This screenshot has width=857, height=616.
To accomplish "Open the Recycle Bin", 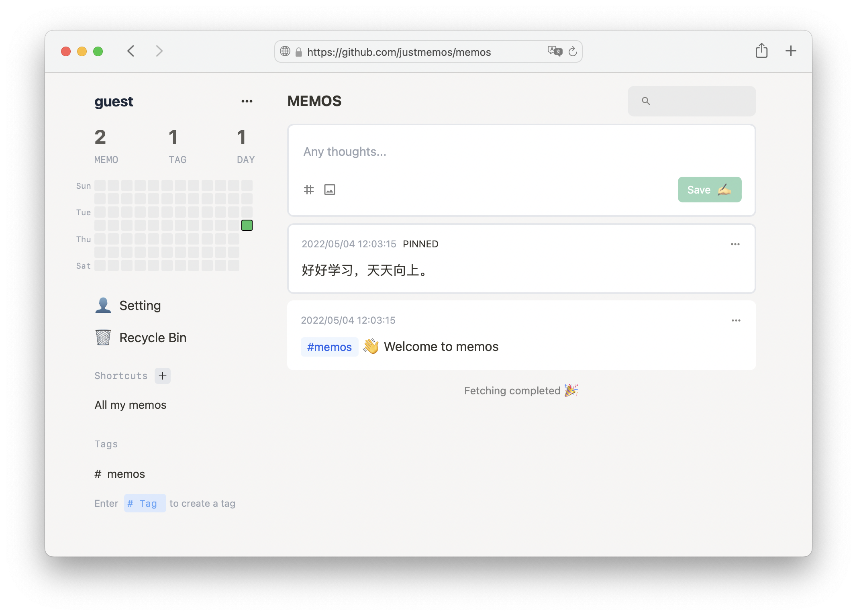I will [x=152, y=337].
